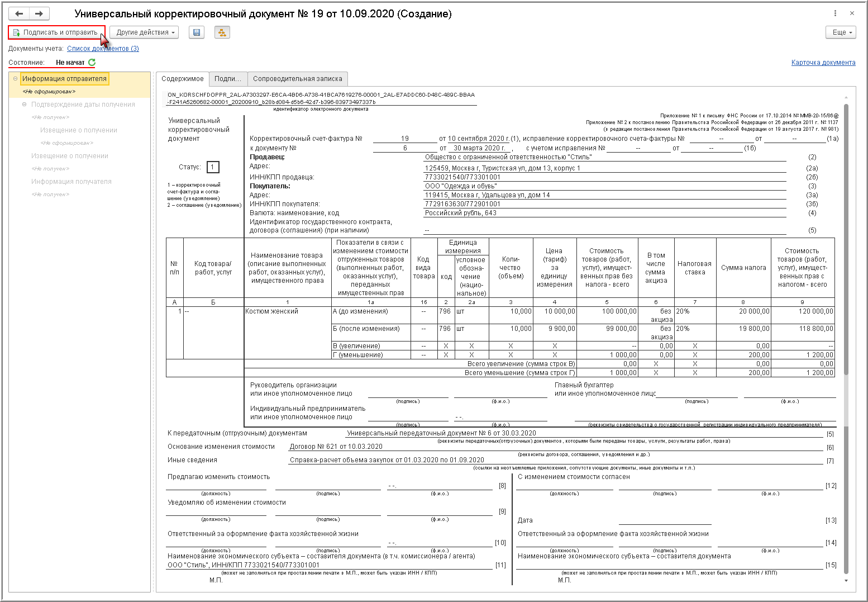Click the forward arrow navigation button
This screenshot has height=602, width=868.
click(39, 13)
